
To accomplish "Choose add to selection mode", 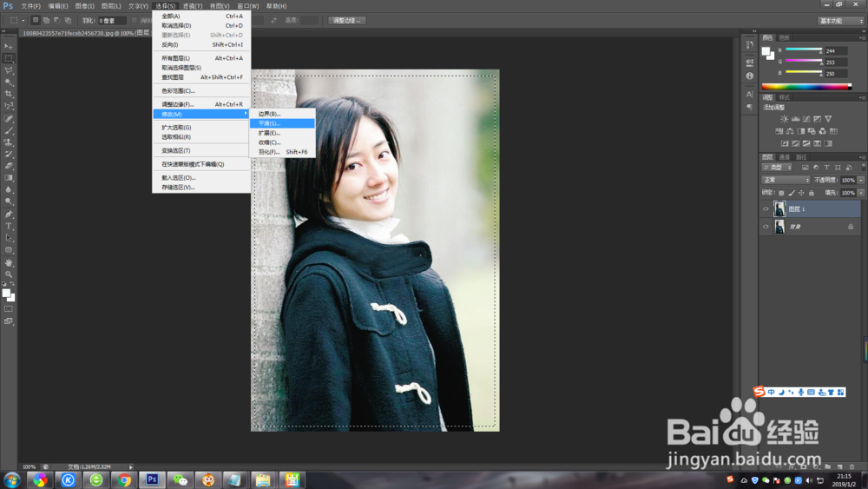I will tap(47, 20).
